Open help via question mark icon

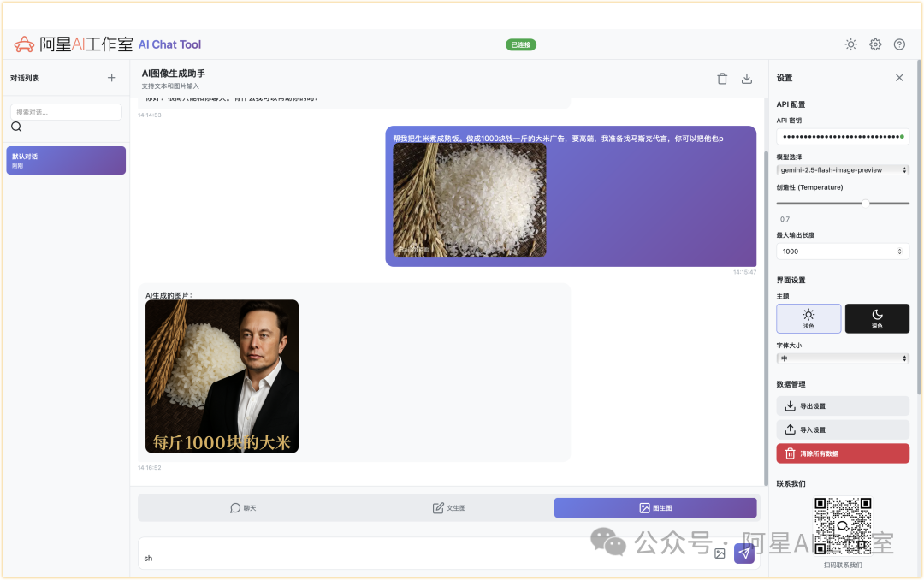899,44
